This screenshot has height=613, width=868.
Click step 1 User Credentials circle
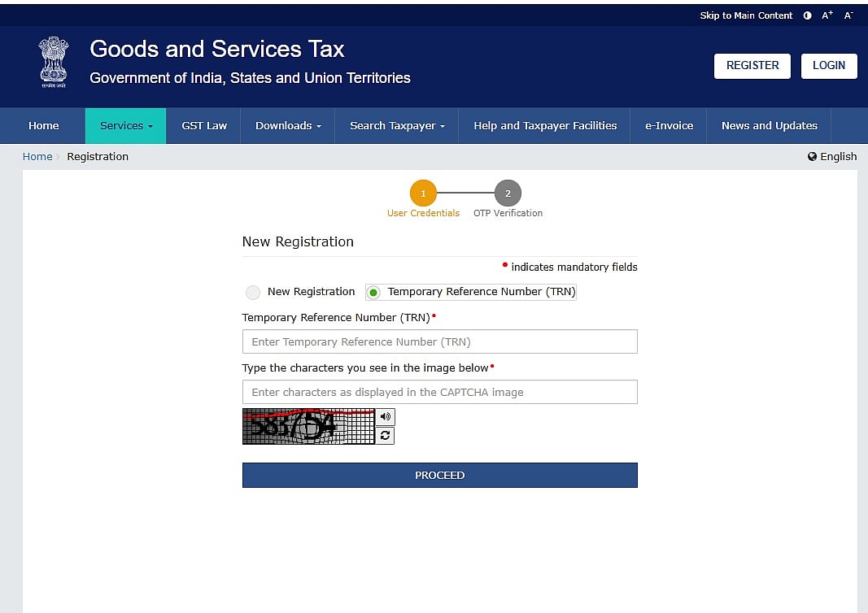423,193
